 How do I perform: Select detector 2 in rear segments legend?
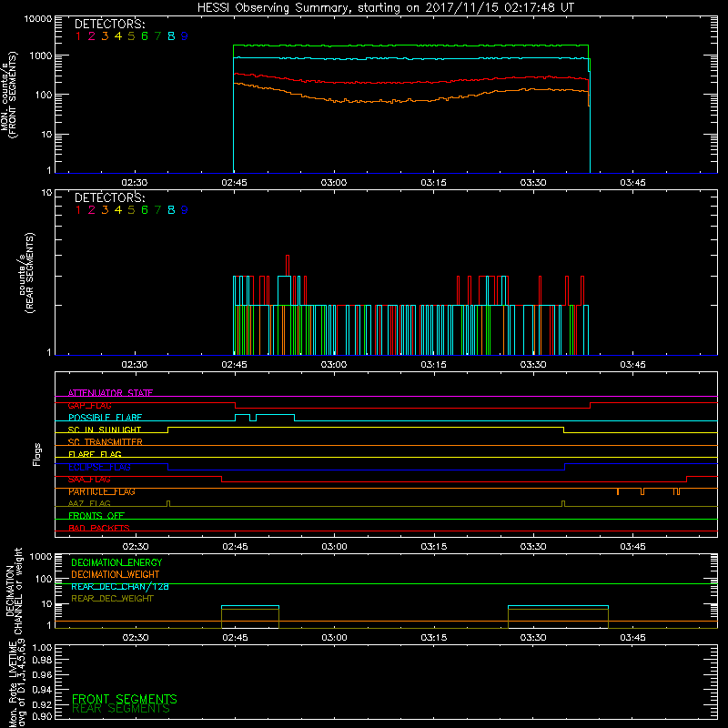coord(92,210)
